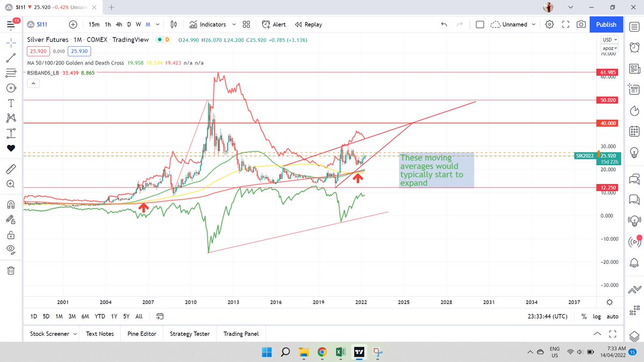Toggle percent scale mode

coord(584,317)
